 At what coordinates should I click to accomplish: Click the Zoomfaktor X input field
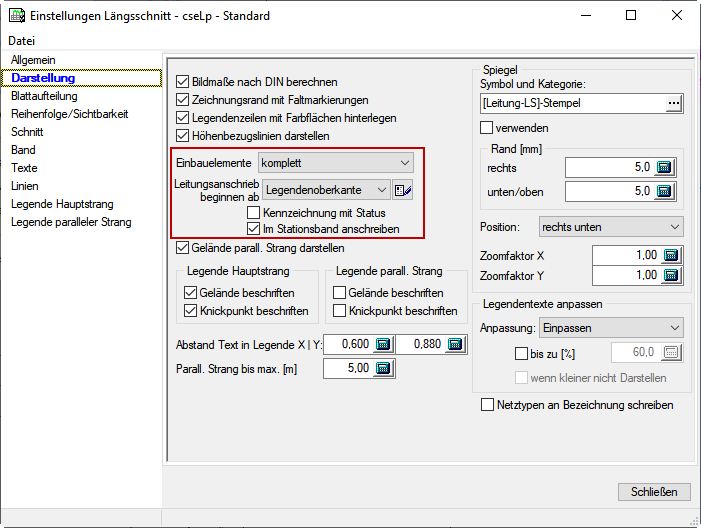tap(624, 255)
